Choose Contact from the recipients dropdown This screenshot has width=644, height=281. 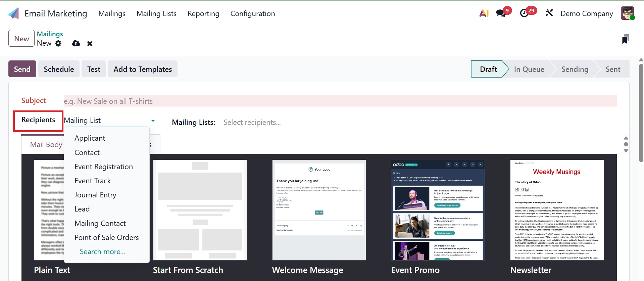(87, 153)
